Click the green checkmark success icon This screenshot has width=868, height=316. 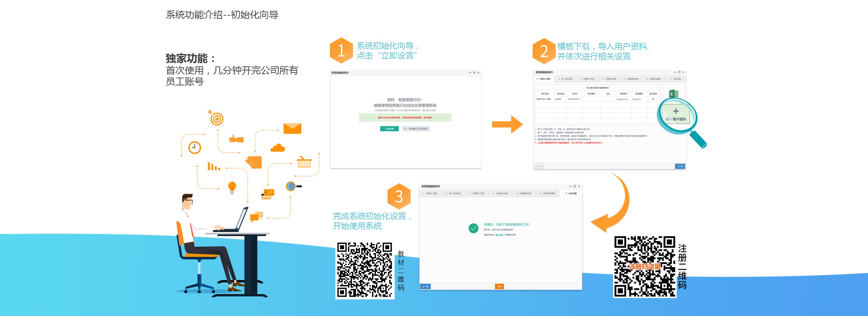473,228
